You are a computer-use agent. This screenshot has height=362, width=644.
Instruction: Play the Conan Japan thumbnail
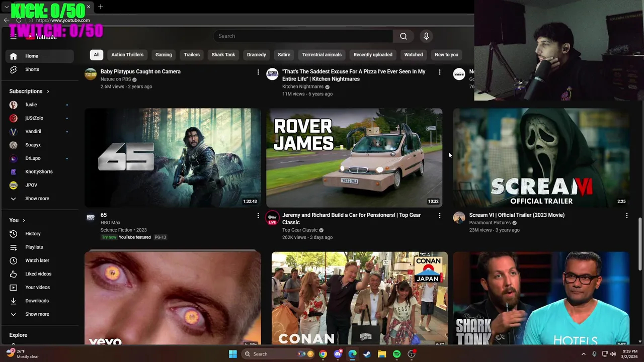point(359,298)
